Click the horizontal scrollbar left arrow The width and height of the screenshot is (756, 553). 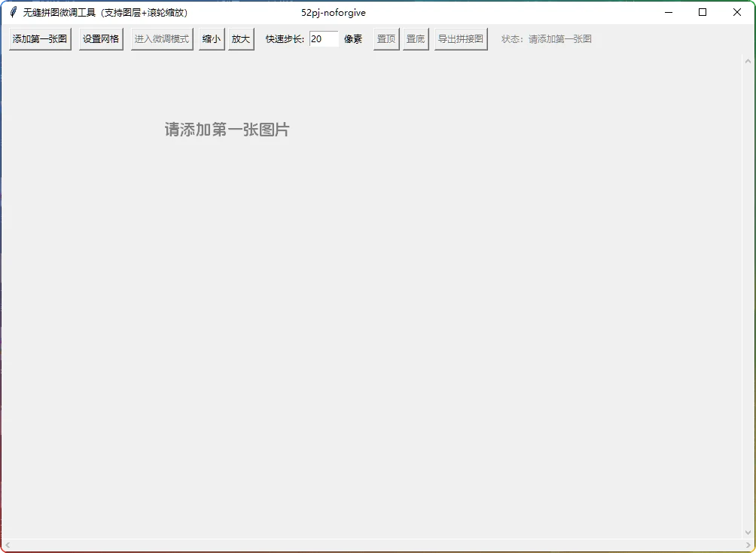tap(8, 546)
